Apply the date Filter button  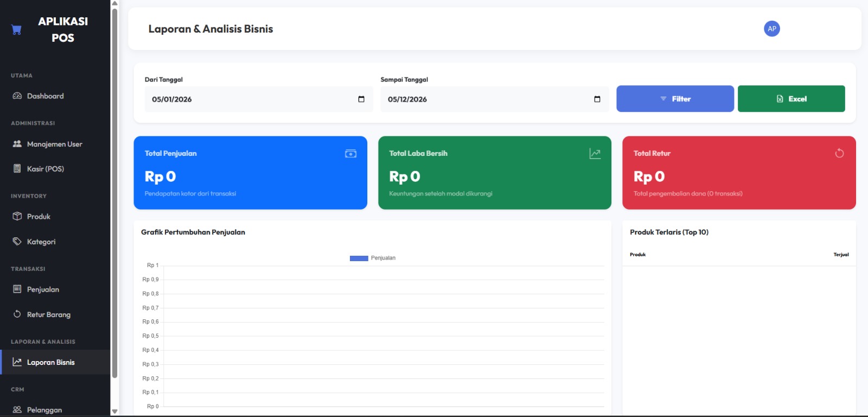pyautogui.click(x=675, y=98)
